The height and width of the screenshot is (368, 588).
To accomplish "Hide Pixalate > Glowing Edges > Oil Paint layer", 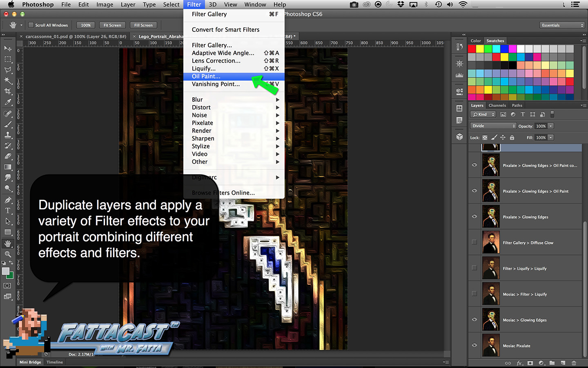I will click(474, 191).
